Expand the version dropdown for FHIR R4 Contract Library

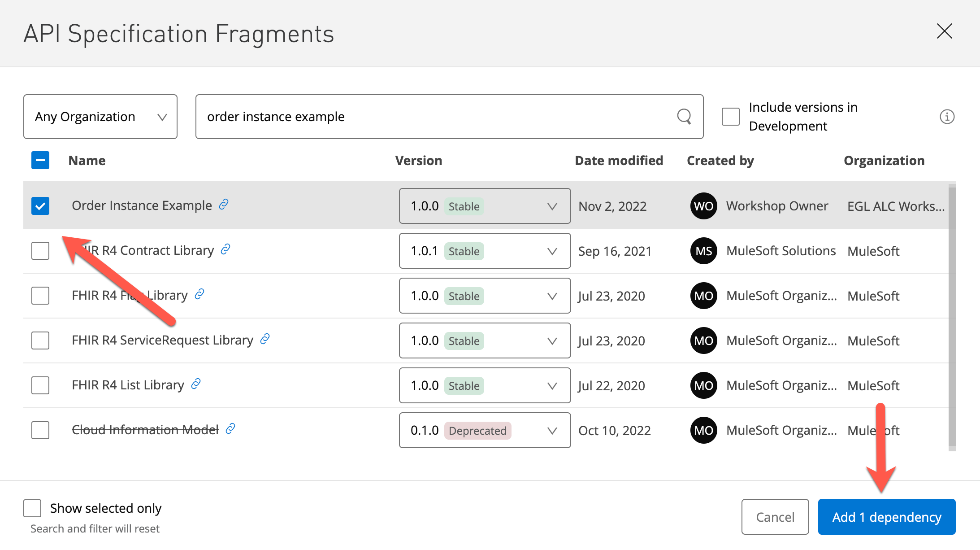coord(551,250)
